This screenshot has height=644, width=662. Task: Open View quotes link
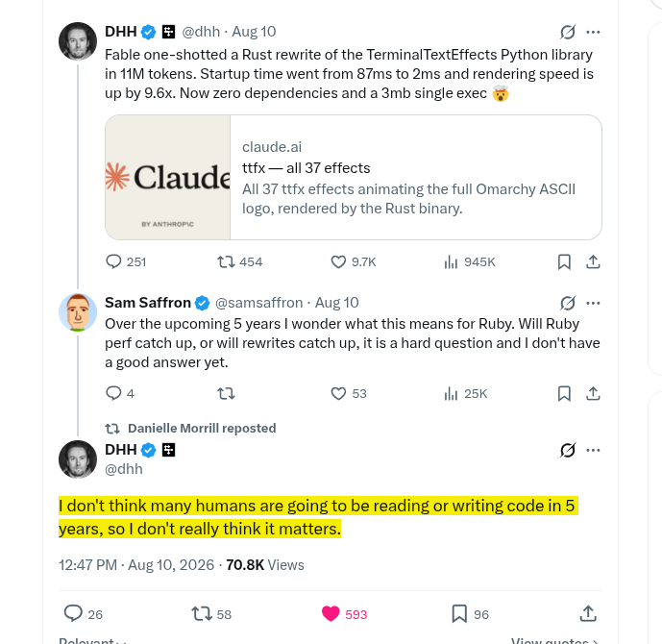[x=554, y=640]
